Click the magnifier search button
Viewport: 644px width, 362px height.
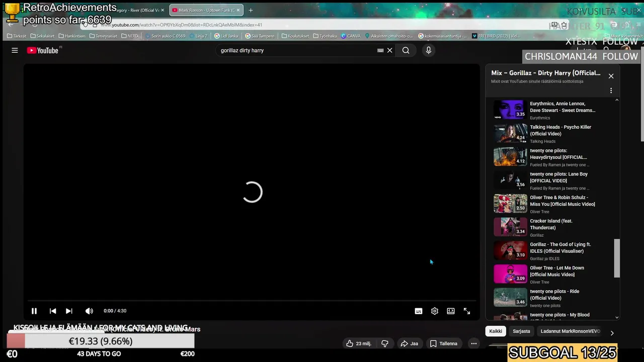pyautogui.click(x=406, y=50)
